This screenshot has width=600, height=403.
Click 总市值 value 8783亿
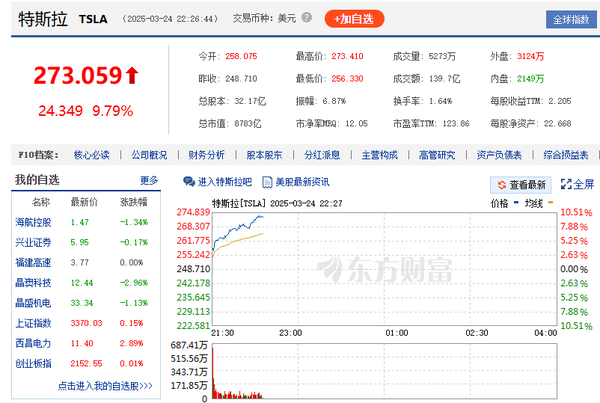248,124
